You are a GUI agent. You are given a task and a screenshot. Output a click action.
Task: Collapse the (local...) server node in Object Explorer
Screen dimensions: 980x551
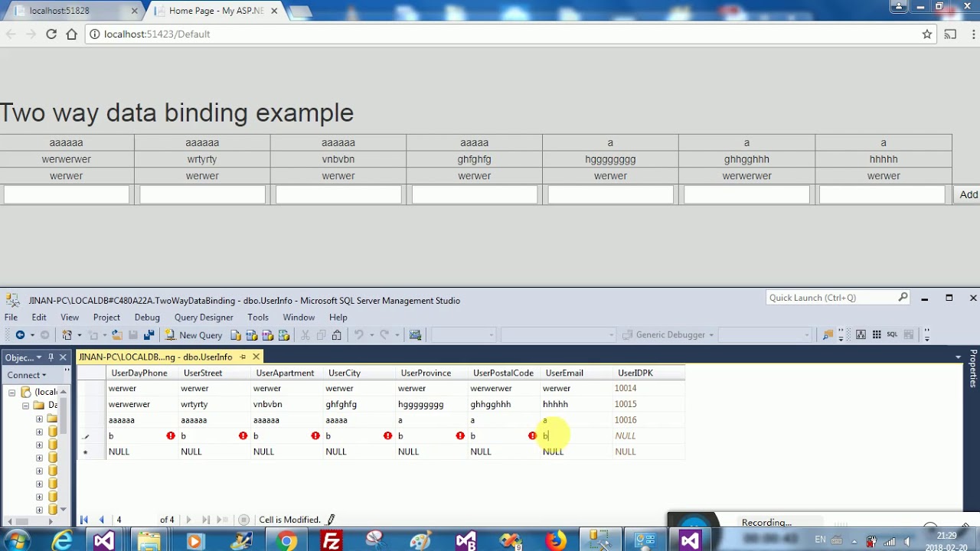[12, 393]
